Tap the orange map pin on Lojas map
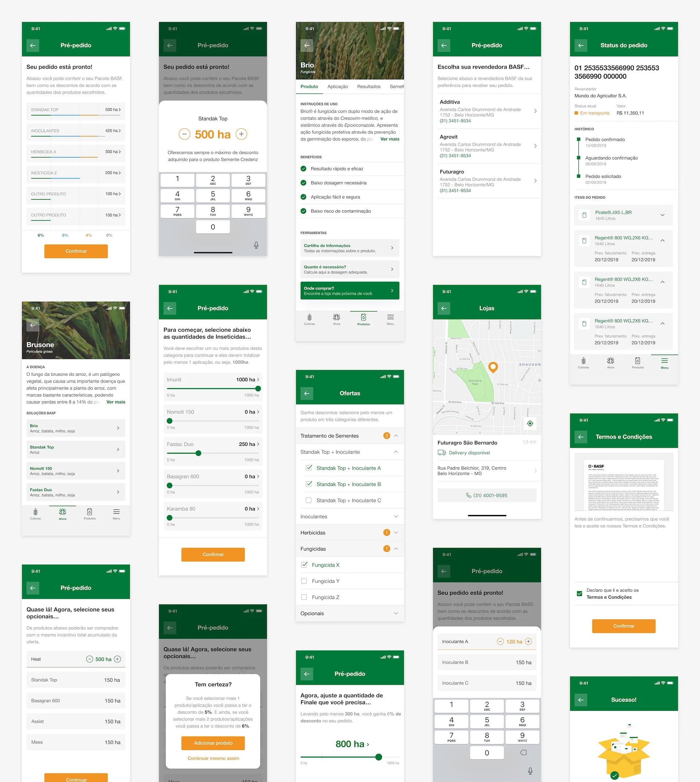700x782 pixels. [493, 367]
